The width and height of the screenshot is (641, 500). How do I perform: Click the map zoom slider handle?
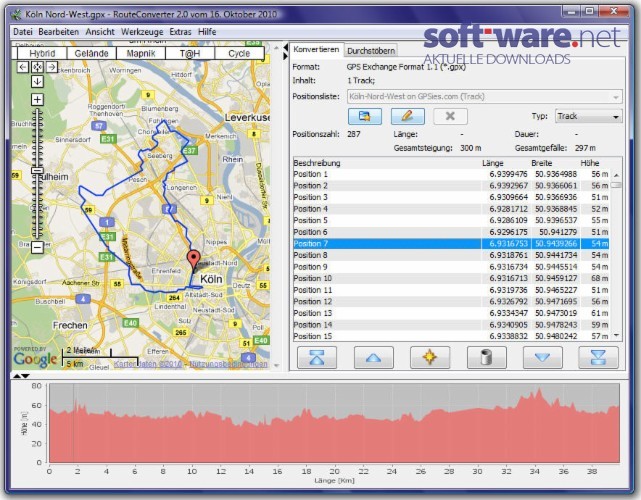tap(37, 170)
